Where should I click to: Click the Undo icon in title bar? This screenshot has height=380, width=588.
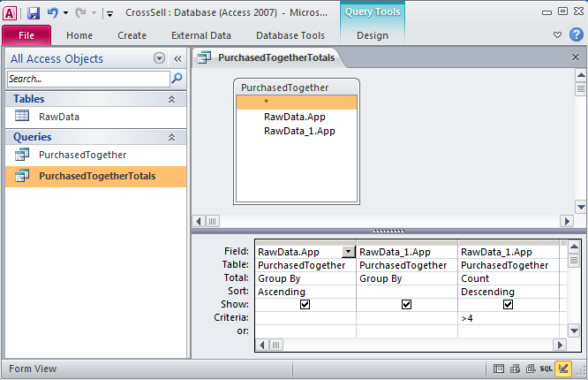[52, 13]
